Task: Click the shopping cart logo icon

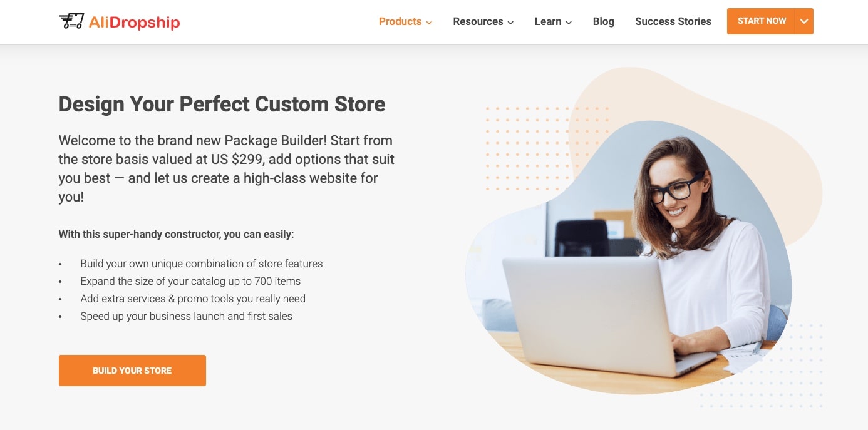Action: 71,21
